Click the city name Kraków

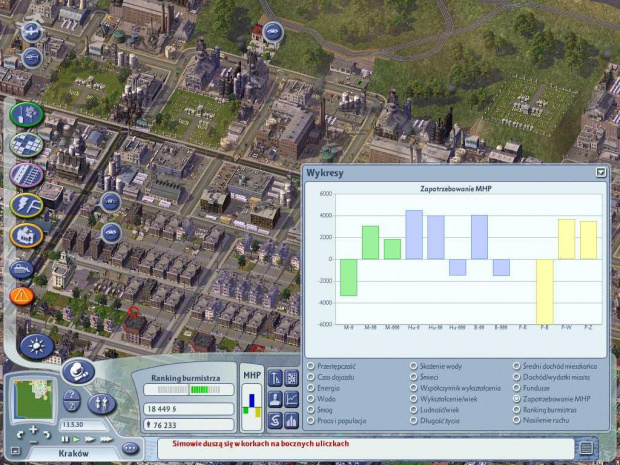74,453
